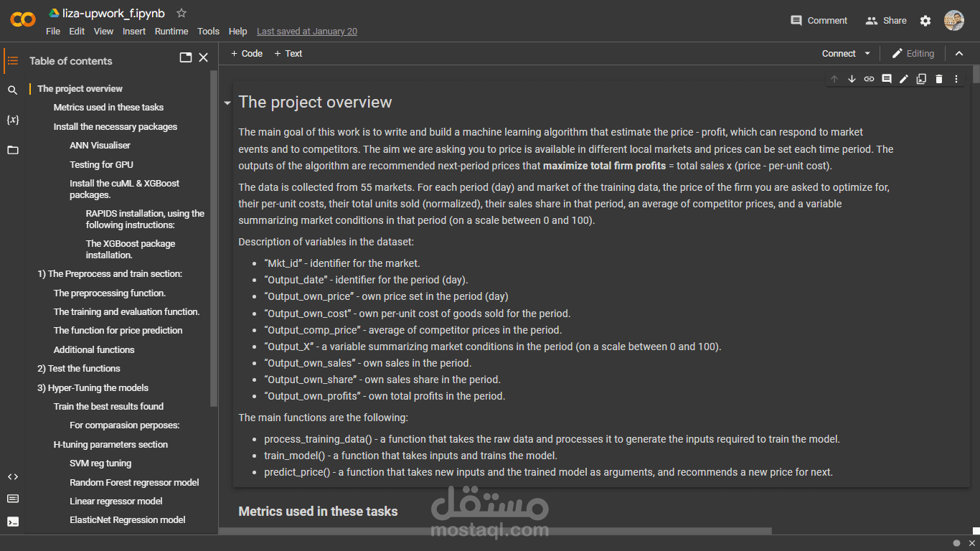This screenshot has width=980, height=551.
Task: Go to 1) The Preprocess and train section
Action: [x=110, y=274]
